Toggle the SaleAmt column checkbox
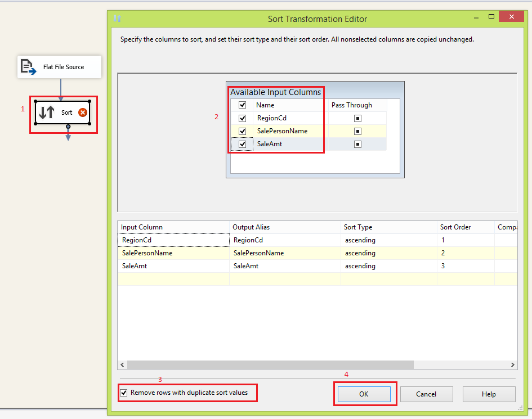 pyautogui.click(x=242, y=144)
